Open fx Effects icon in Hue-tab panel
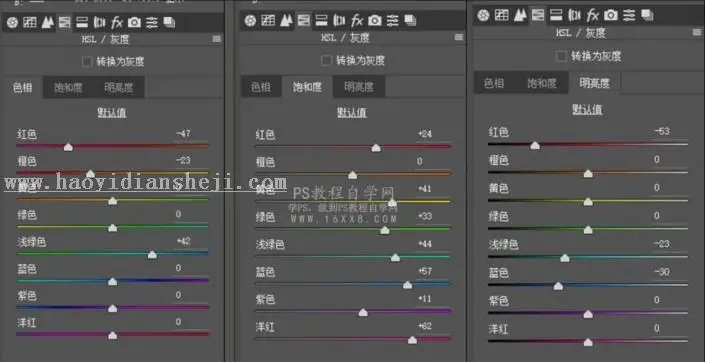The height and width of the screenshot is (362, 705). click(x=117, y=22)
